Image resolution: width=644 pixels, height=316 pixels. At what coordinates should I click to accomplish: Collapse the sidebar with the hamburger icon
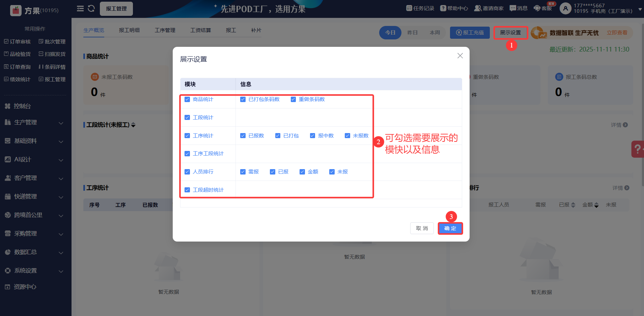tap(80, 8)
